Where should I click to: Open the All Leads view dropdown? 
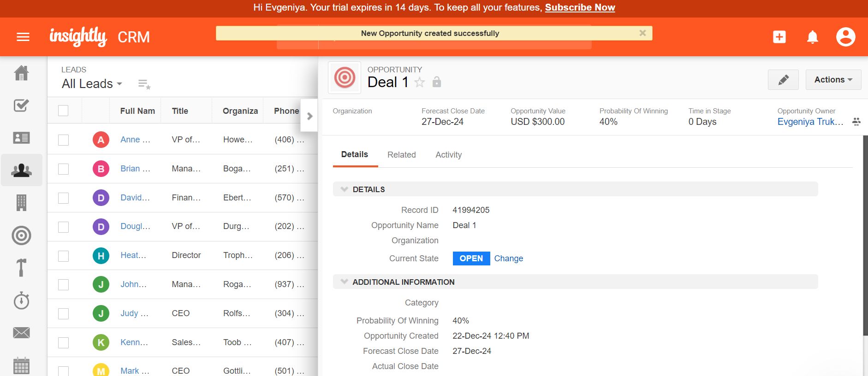[x=92, y=84]
